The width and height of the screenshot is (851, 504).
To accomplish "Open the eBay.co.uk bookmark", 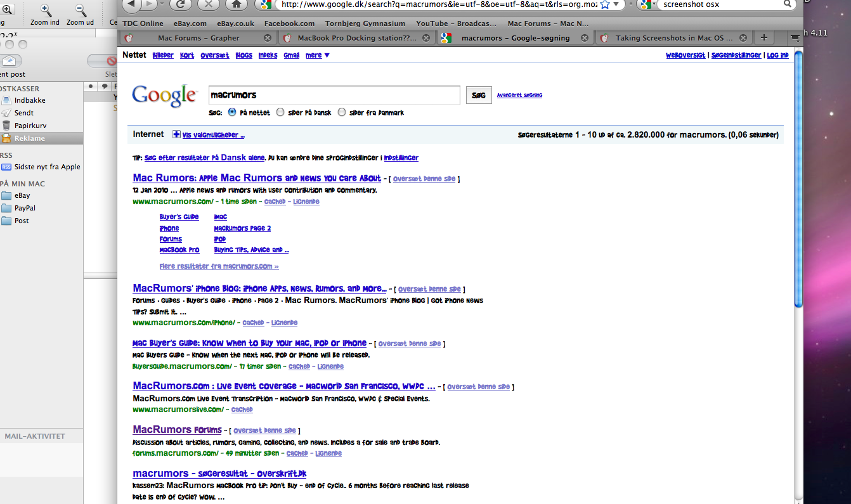I will click(x=236, y=23).
